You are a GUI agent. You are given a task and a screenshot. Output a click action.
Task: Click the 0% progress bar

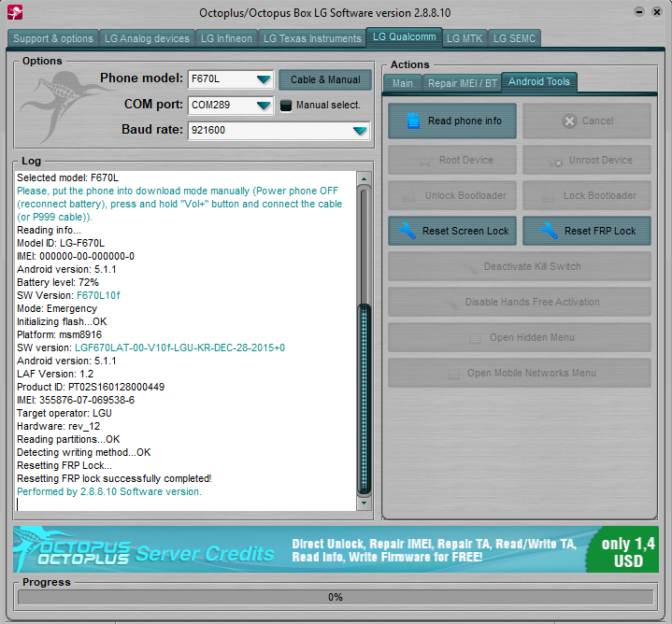pyautogui.click(x=336, y=597)
